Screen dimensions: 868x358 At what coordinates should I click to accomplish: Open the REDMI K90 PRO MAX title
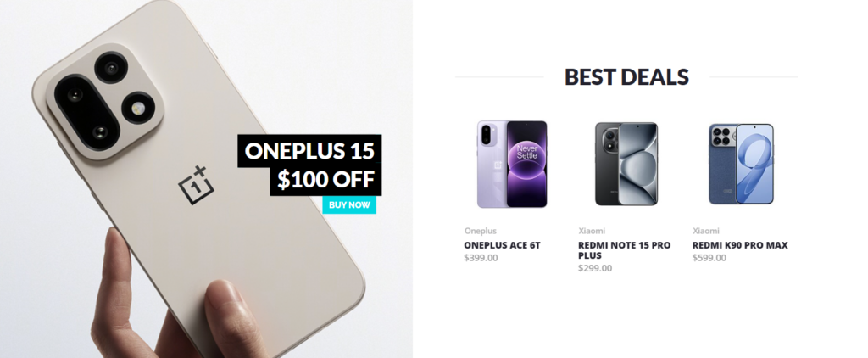click(x=740, y=245)
